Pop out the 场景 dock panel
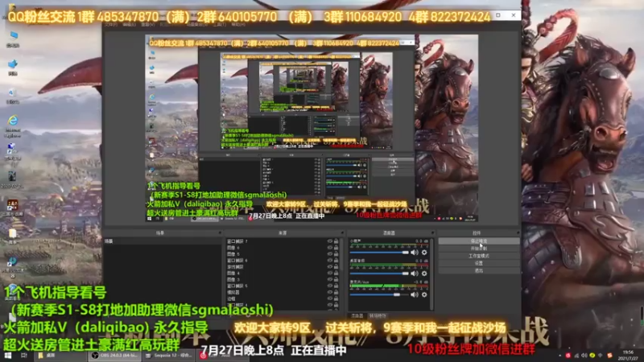This screenshot has width=644, height=362. (x=220, y=233)
